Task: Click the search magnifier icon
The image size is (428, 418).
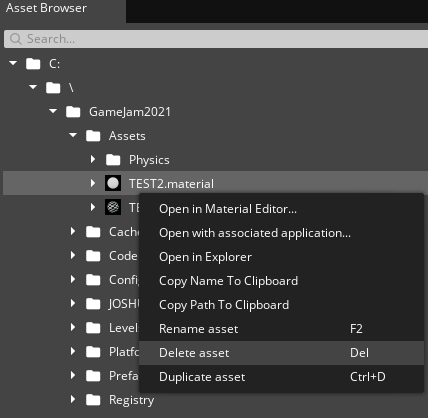Action: [x=16, y=39]
